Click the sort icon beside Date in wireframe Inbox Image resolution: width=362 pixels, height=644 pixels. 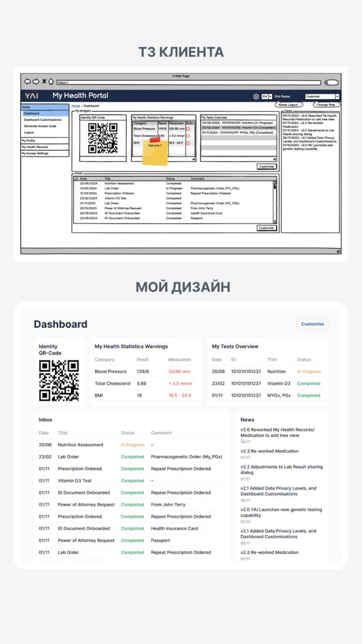click(x=76, y=179)
